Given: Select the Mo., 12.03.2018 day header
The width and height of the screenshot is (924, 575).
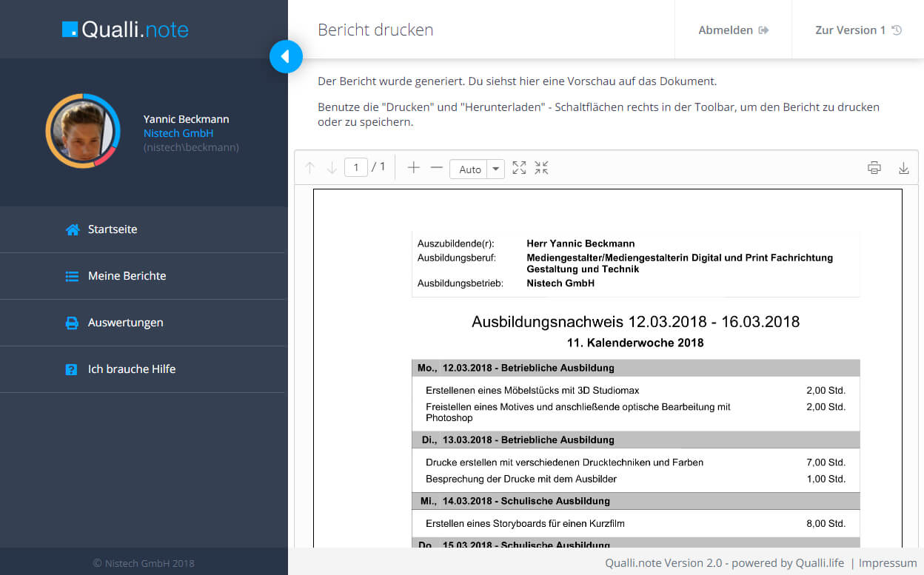Looking at the screenshot, I should click(x=635, y=368).
